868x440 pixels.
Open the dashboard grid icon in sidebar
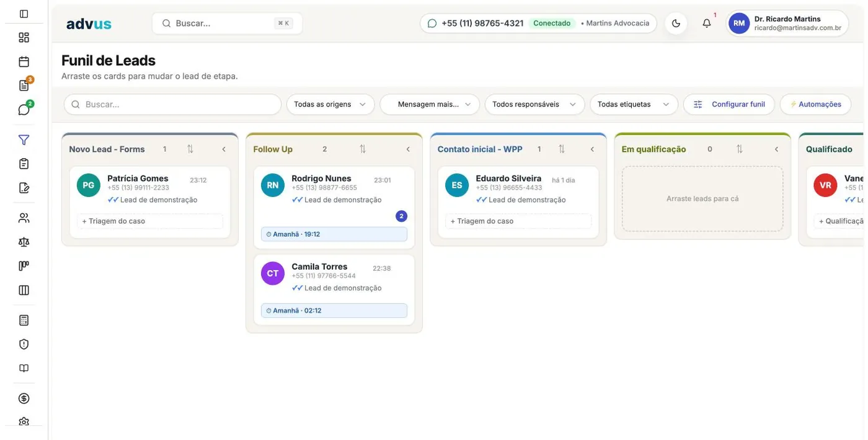pyautogui.click(x=24, y=37)
